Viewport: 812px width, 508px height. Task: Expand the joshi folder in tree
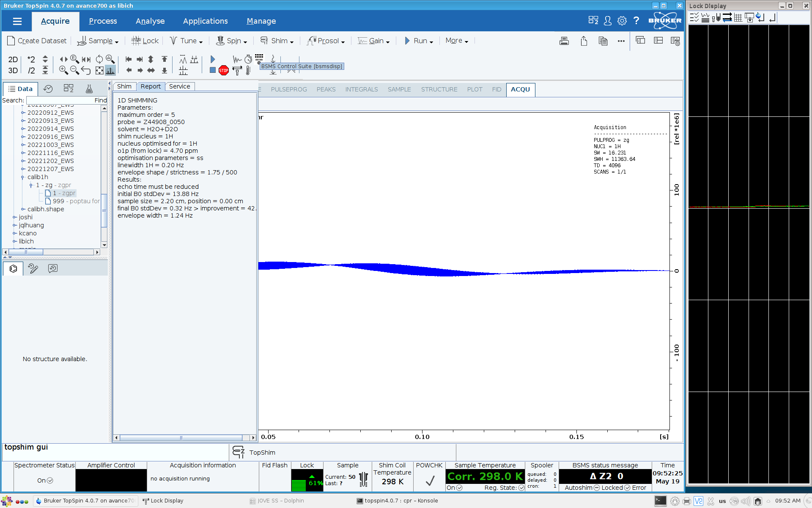15,217
